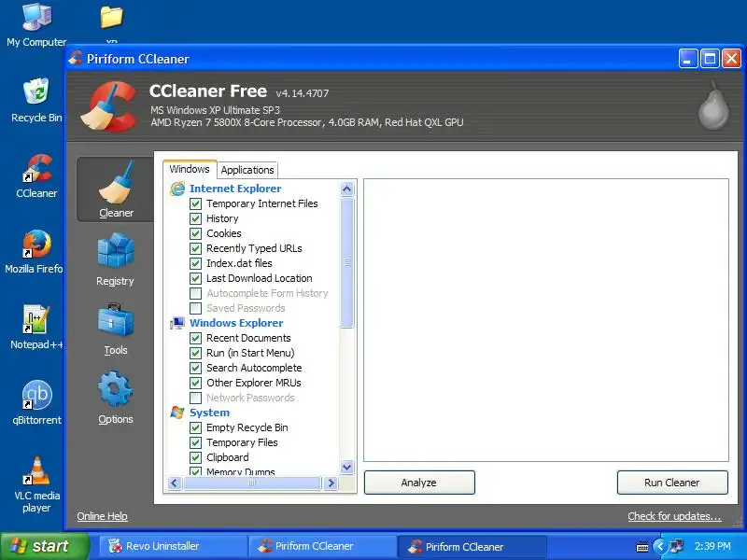Select the qBittorrent desktop shortcut
747x560 pixels.
pos(36,403)
